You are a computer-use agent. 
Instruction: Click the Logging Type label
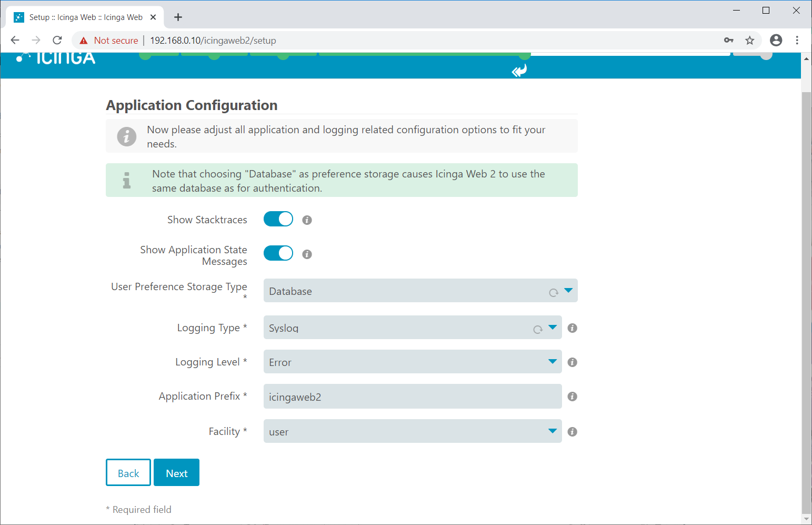coord(212,328)
